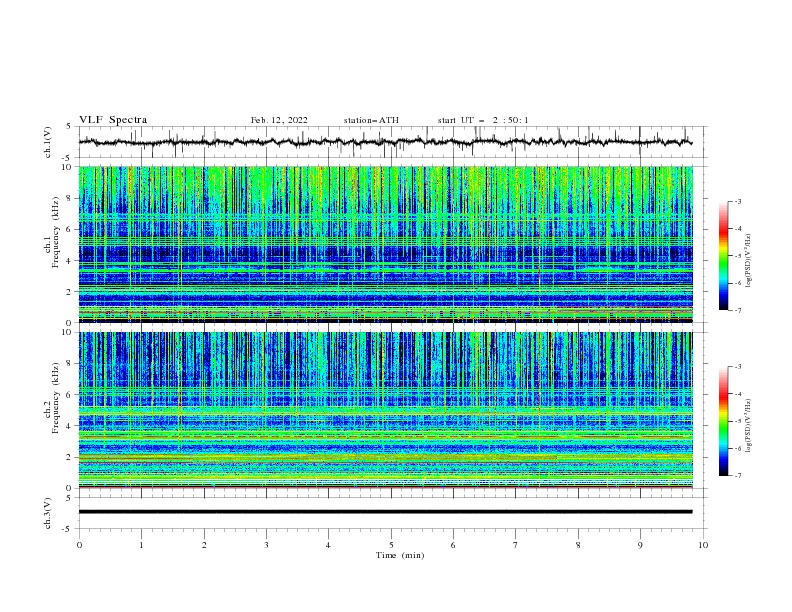Click time axis tick label "3"
The image size is (792, 612).
(x=266, y=545)
